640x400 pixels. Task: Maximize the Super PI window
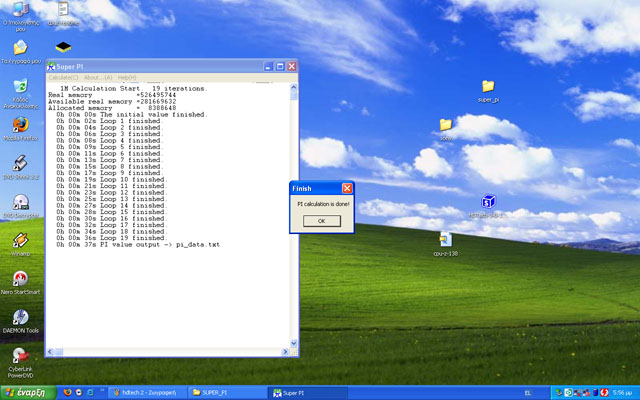pos(280,67)
